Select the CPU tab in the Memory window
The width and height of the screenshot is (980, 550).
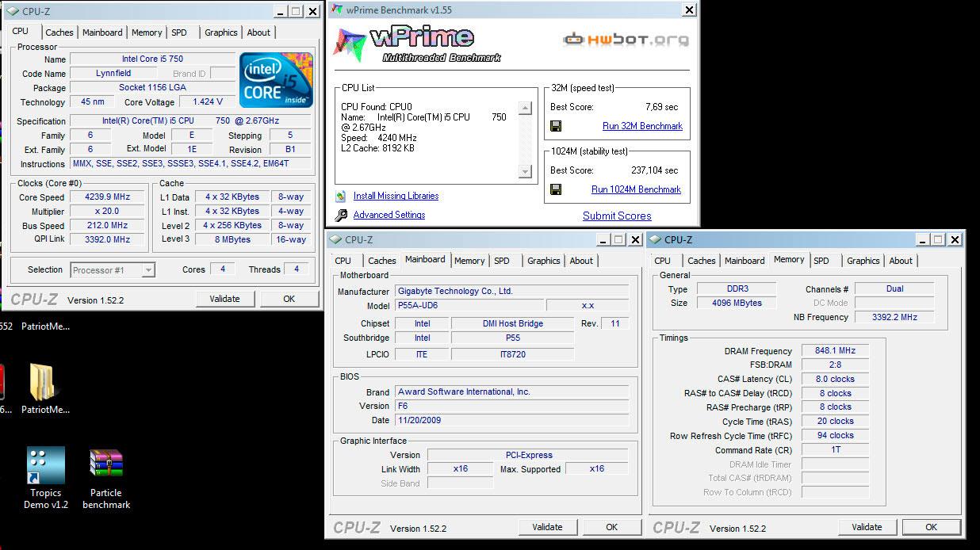[x=663, y=261]
